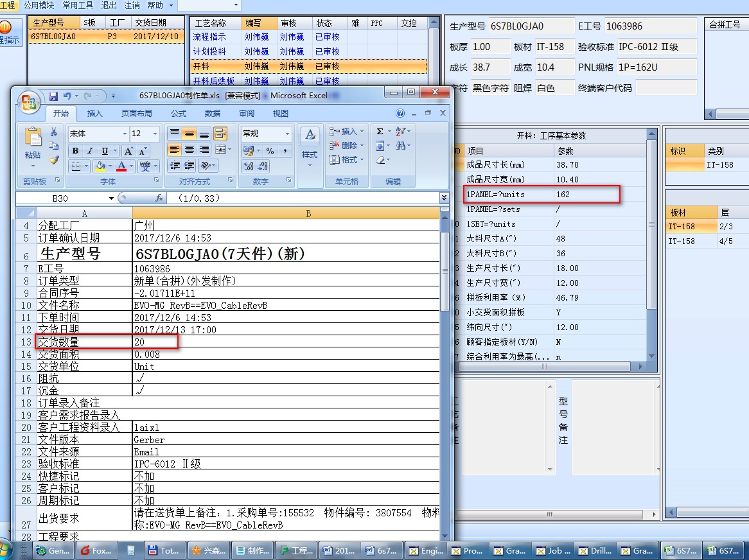Screen dimensions: 749x560
Task: Click the Excel Office button orb
Action: [28, 102]
